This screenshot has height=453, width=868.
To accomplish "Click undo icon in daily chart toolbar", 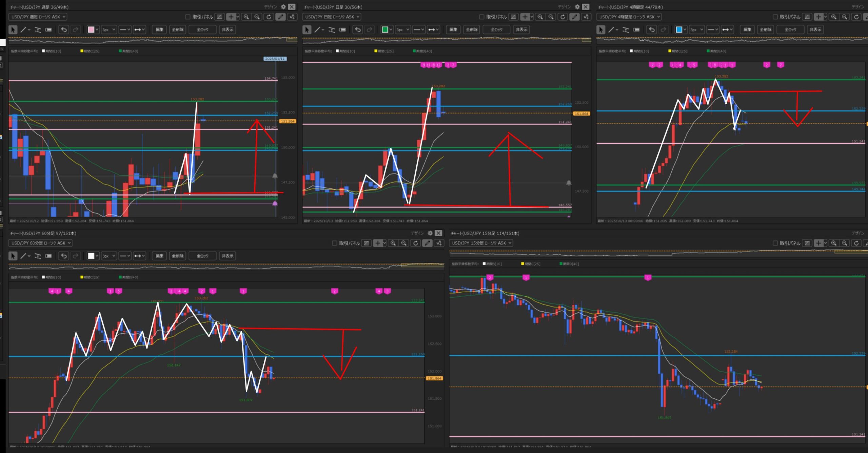I will tap(357, 29).
